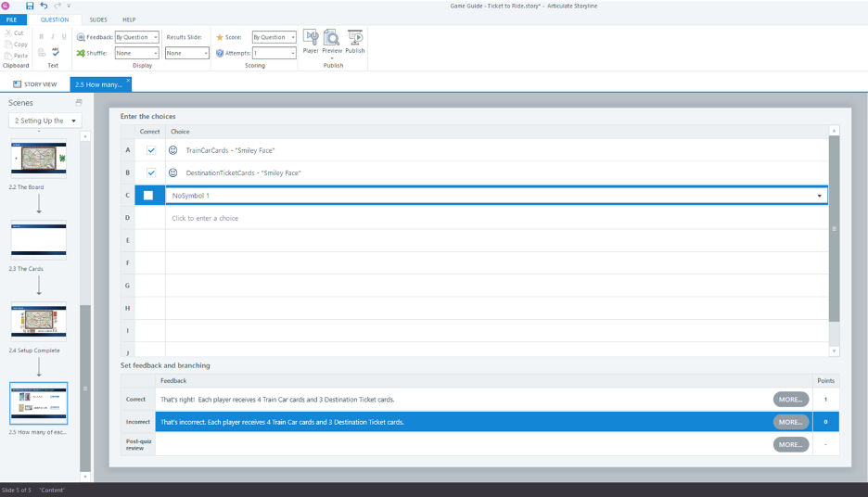Click the Publish icon in ribbon
This screenshot has height=497, width=868.
pyautogui.click(x=355, y=38)
